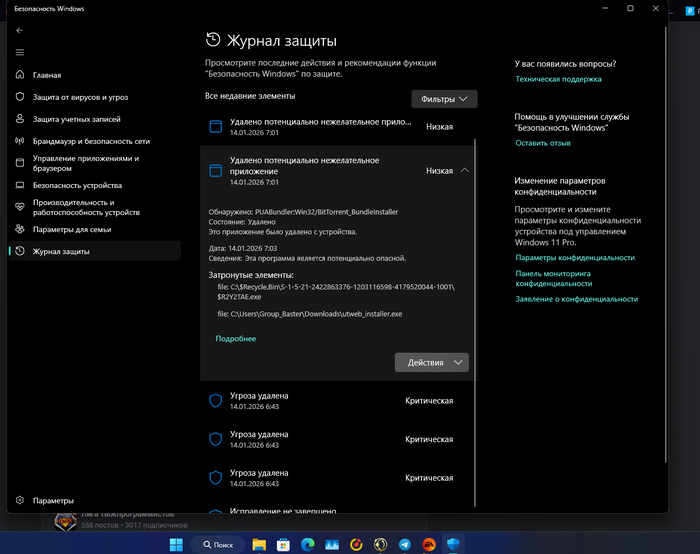Toggle the hamburger navigation menu
700x554 pixels.
pos(20,52)
